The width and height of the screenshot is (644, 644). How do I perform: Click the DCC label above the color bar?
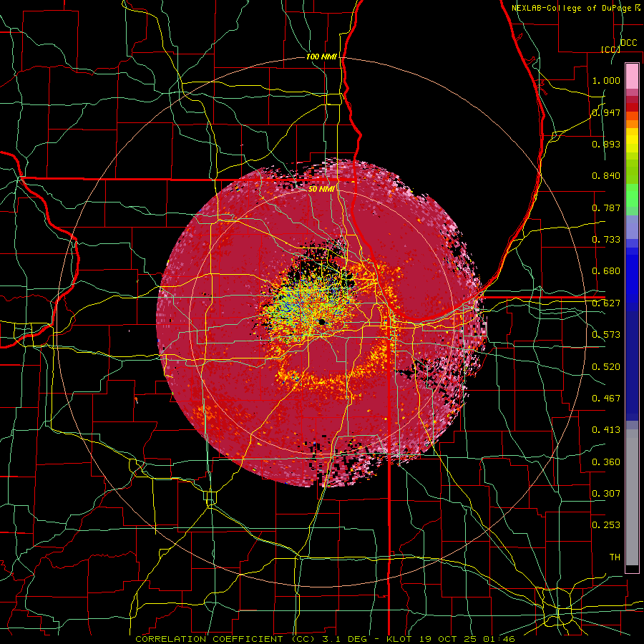(629, 43)
